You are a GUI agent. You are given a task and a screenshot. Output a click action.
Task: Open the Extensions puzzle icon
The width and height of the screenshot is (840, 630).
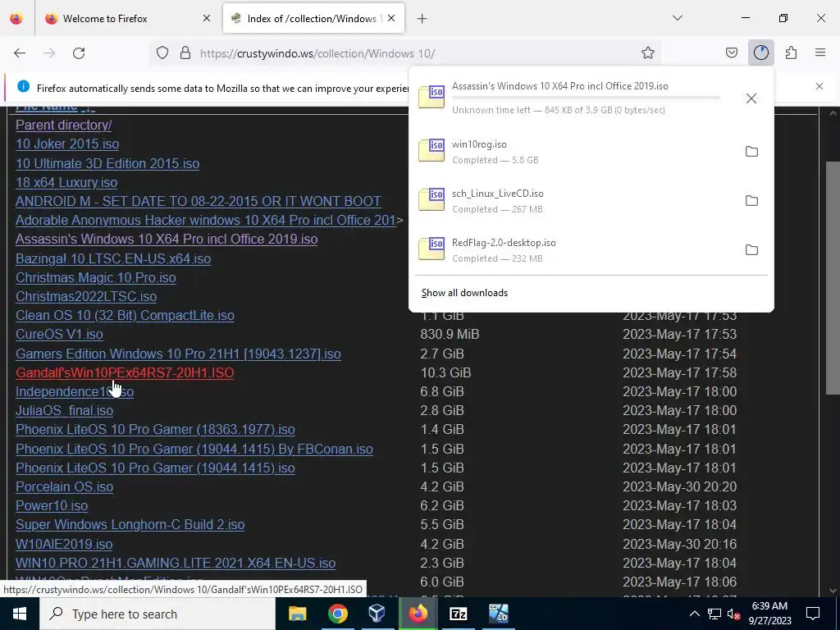pos(791,53)
